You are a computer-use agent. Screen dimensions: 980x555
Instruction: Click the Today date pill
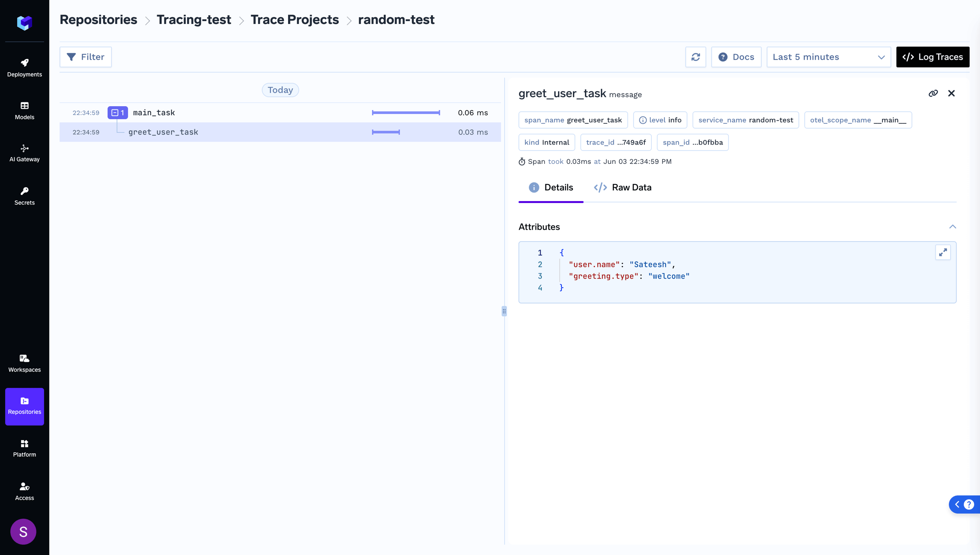280,90
